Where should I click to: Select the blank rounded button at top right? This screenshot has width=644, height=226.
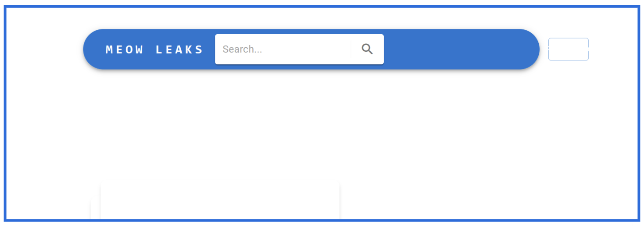[x=568, y=49]
